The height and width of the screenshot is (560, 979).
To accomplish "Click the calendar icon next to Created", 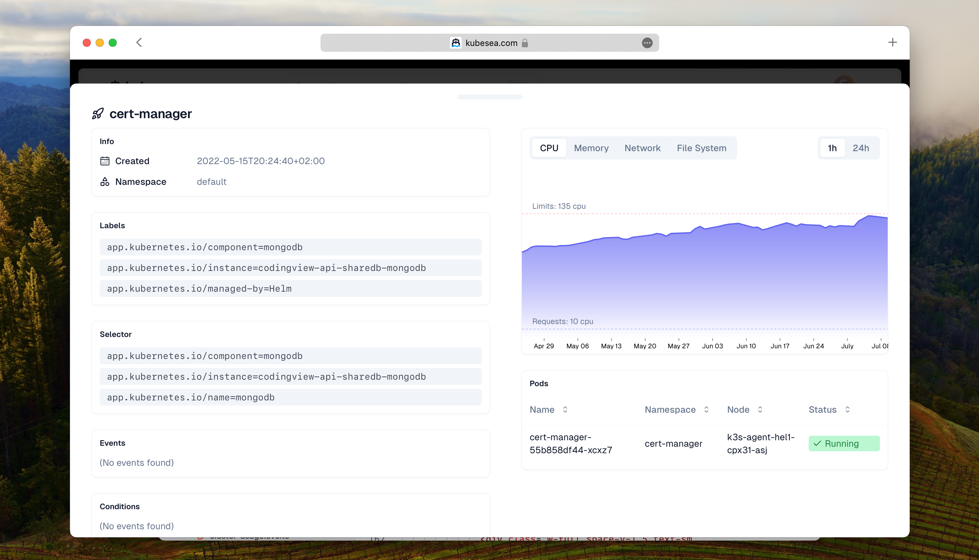I will click(105, 161).
